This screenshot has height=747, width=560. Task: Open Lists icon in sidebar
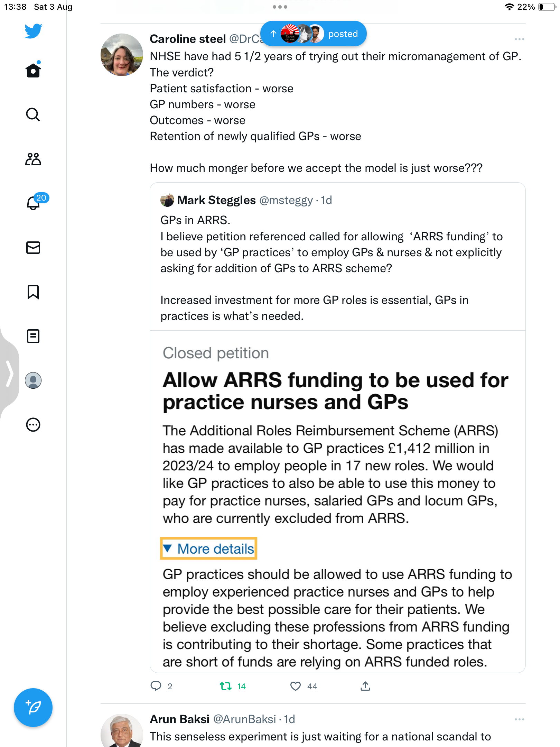click(33, 336)
